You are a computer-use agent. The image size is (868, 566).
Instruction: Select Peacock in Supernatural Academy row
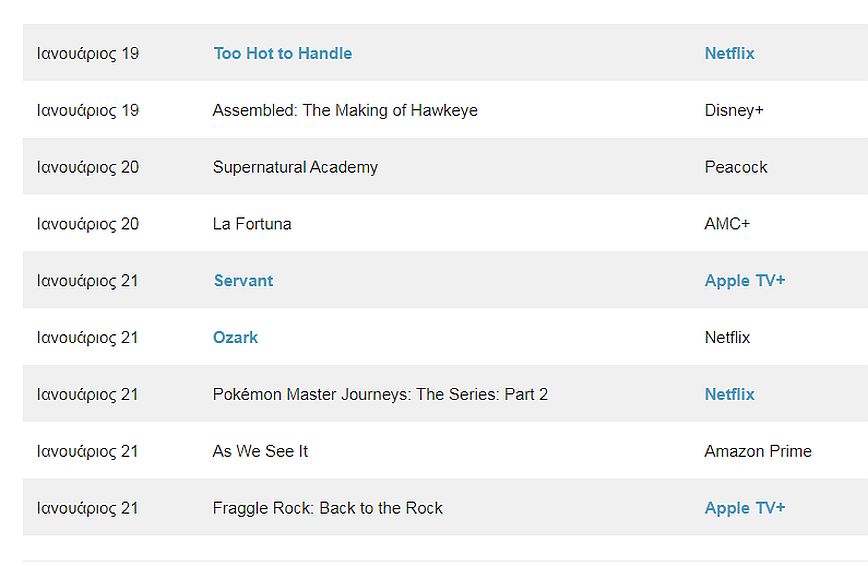tap(735, 167)
